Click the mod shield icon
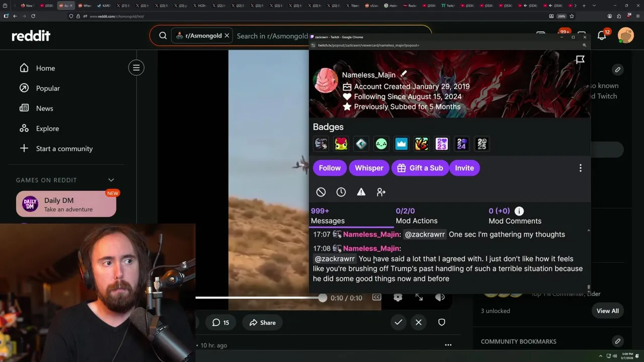The image size is (644, 362). pos(442,322)
